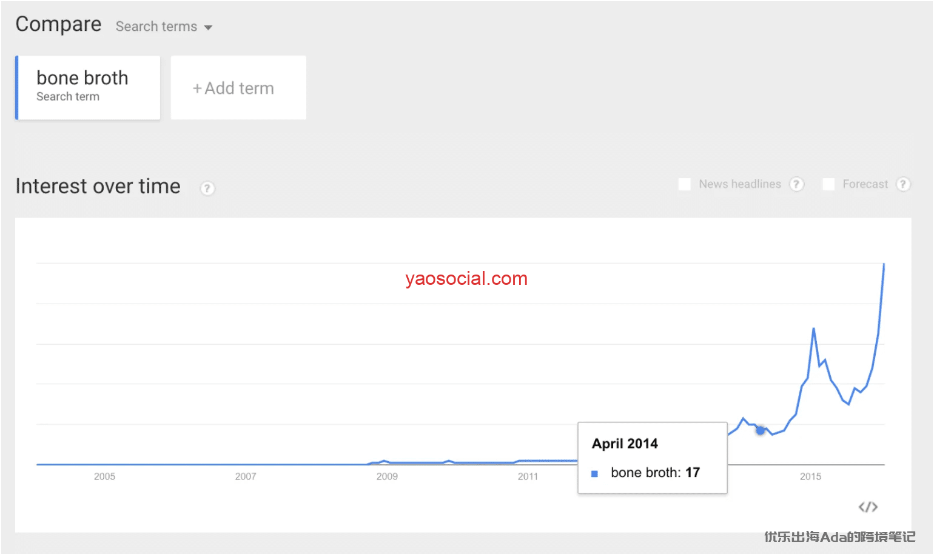Image resolution: width=934 pixels, height=560 pixels.
Task: Click the red yaosocial.com text
Action: point(466,279)
